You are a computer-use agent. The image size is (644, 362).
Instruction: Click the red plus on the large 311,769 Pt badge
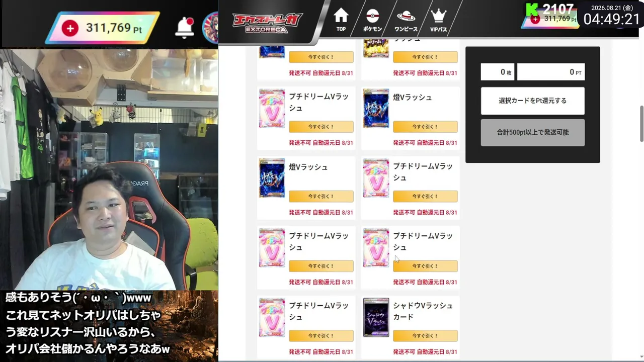pyautogui.click(x=70, y=28)
